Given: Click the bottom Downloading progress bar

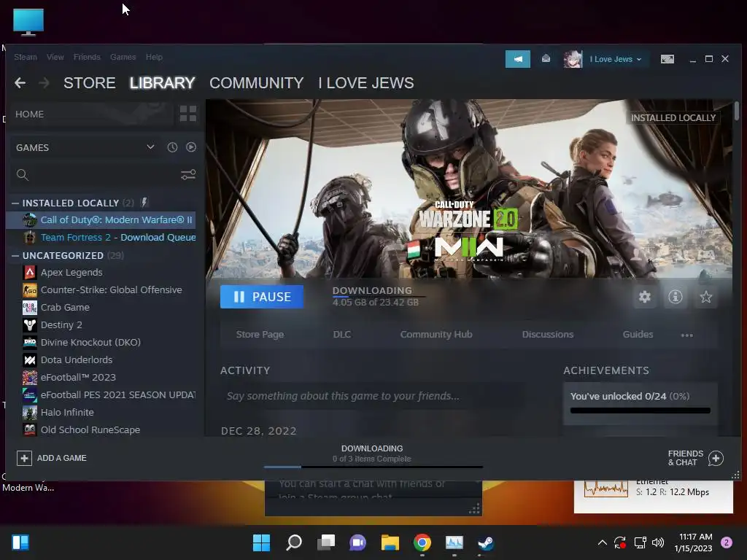Looking at the screenshot, I should click(x=373, y=467).
